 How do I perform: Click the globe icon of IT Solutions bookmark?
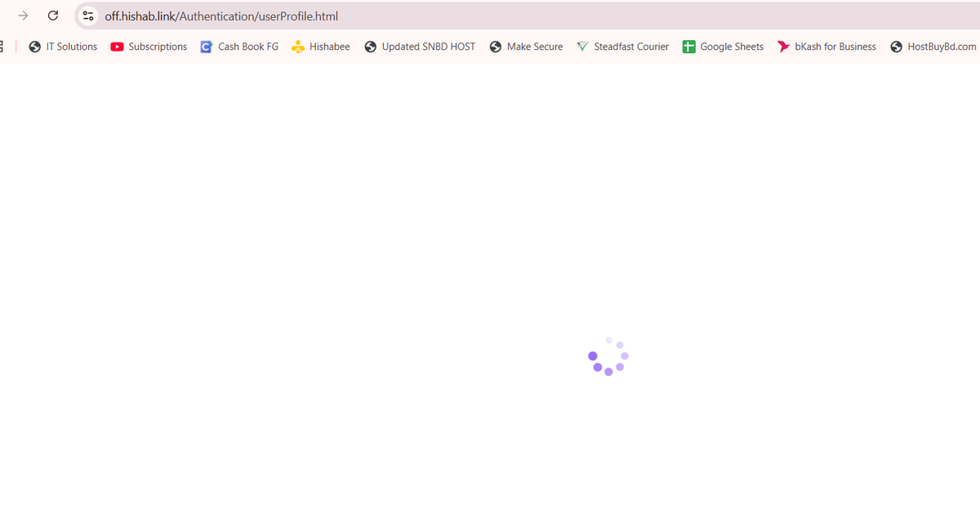tap(34, 47)
